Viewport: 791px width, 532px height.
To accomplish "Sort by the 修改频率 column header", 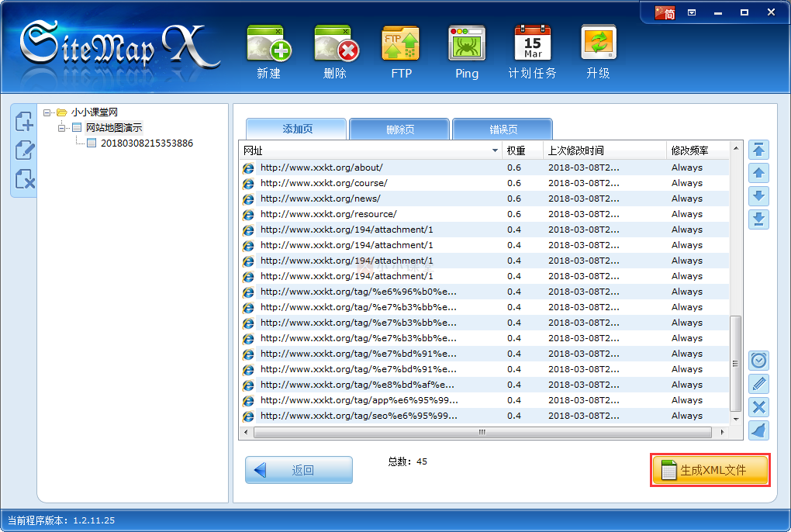I will pyautogui.click(x=698, y=150).
